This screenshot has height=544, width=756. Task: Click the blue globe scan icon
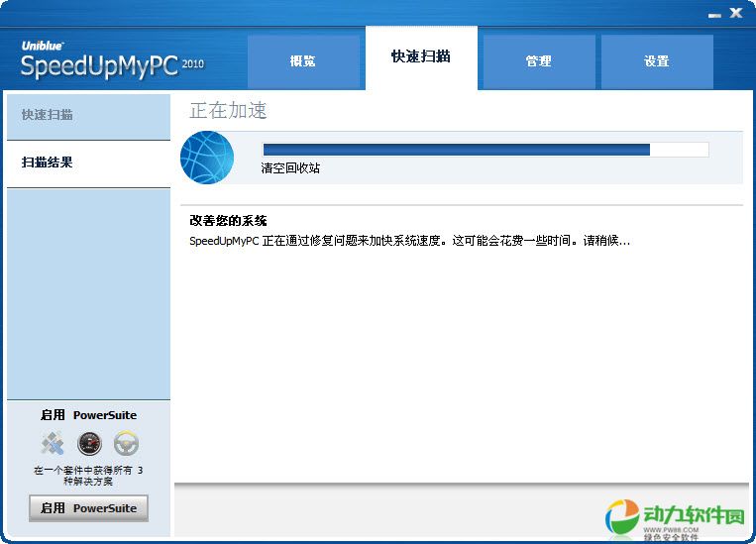click(207, 158)
